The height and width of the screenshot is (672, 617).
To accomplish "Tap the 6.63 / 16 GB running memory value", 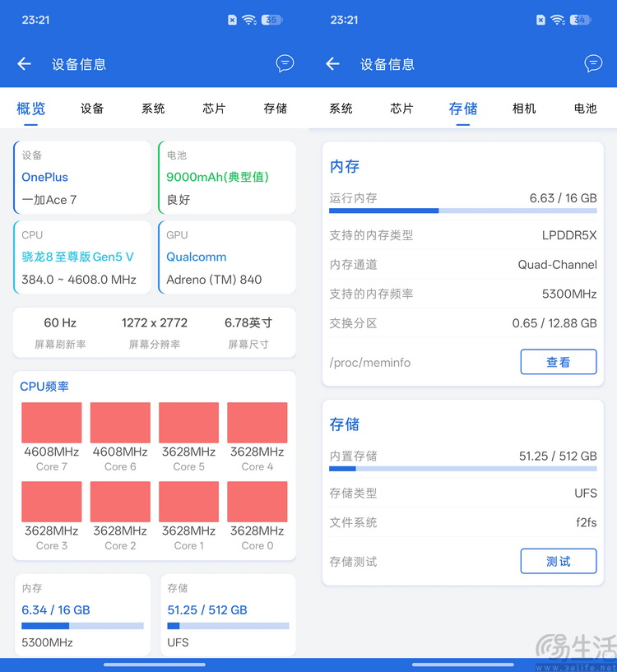I will click(x=563, y=198).
